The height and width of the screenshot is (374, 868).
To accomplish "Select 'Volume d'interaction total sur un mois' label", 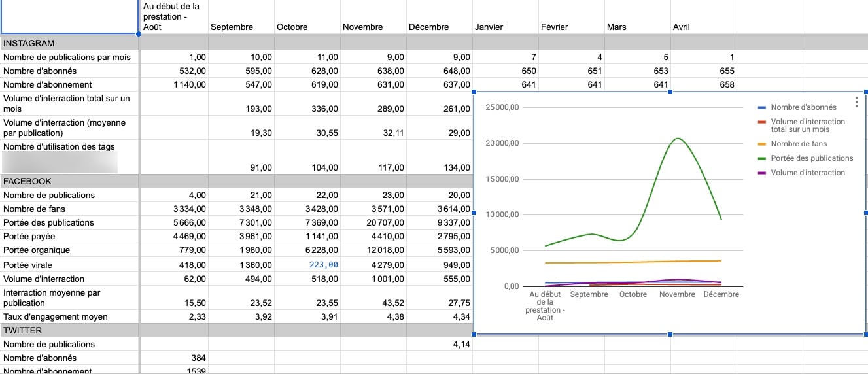I will [x=70, y=103].
